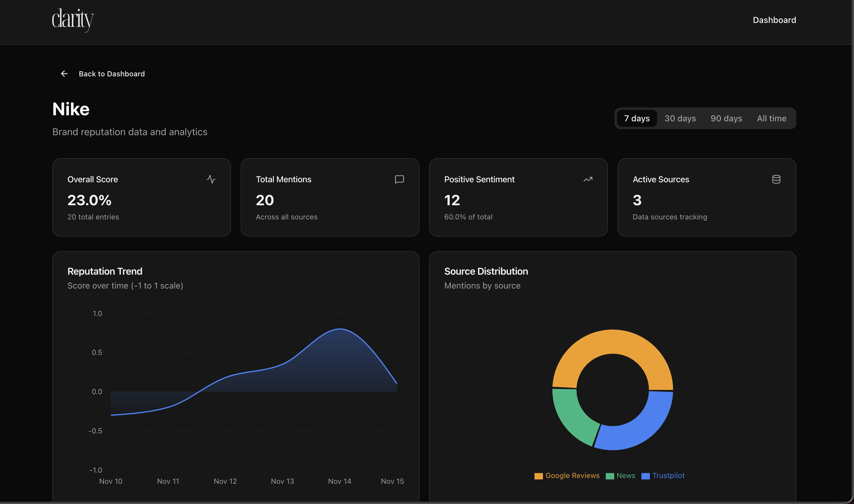Screen dimensions: 854x504
Task: Open the Total Mentions card
Action: pos(330,197)
